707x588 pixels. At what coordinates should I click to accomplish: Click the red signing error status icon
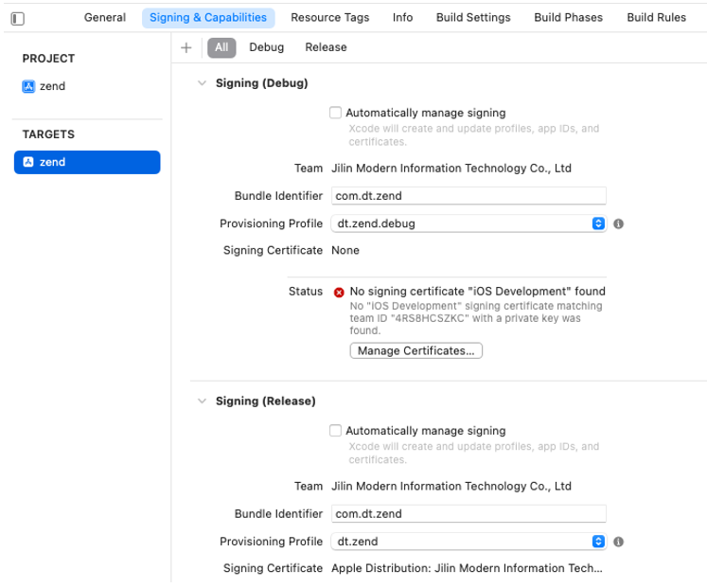click(340, 292)
